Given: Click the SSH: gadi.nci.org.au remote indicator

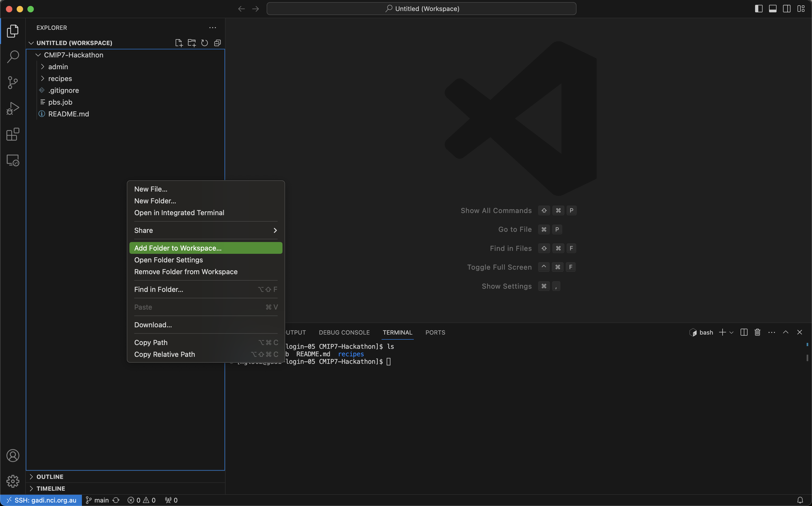Looking at the screenshot, I should (x=41, y=500).
